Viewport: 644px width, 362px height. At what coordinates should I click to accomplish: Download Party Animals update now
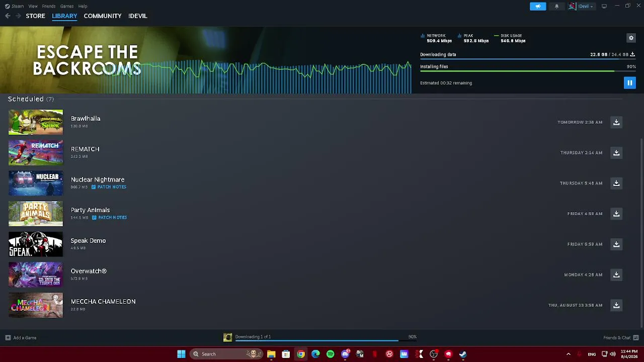[616, 214]
